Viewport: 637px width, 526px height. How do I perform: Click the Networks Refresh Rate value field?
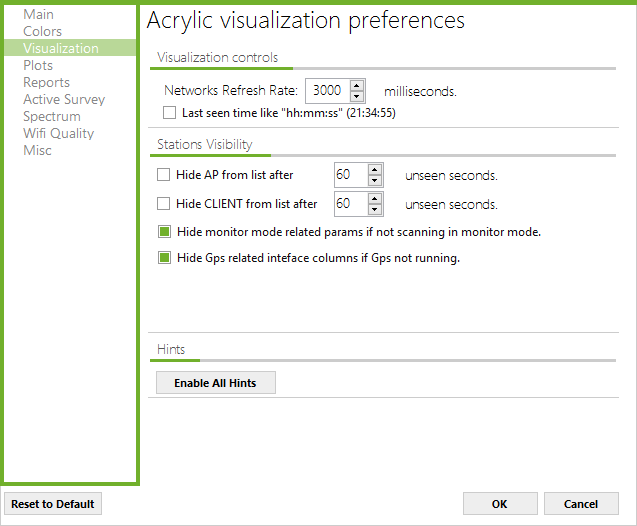click(x=328, y=91)
